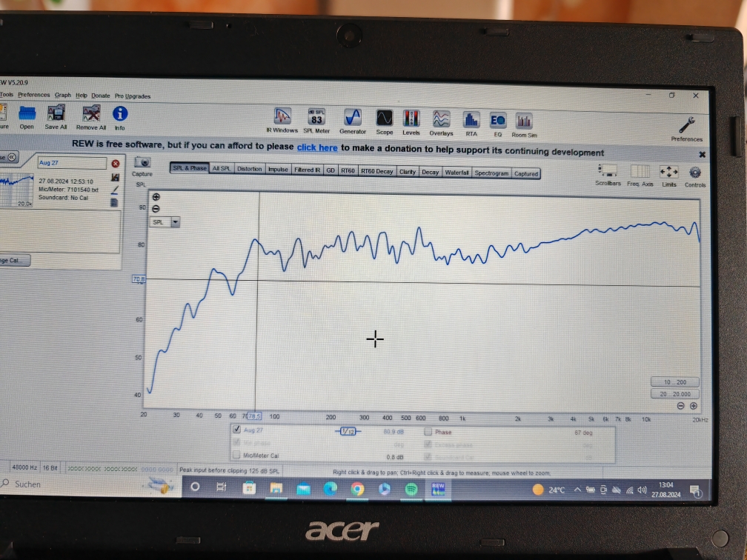Open the EQ tool
The image size is (747, 560).
(x=498, y=121)
